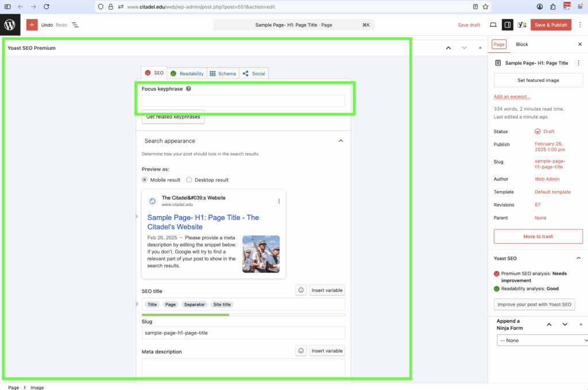Viewport: 588px width, 390px height.
Task: Click the Save & Publish button
Action: pos(550,25)
